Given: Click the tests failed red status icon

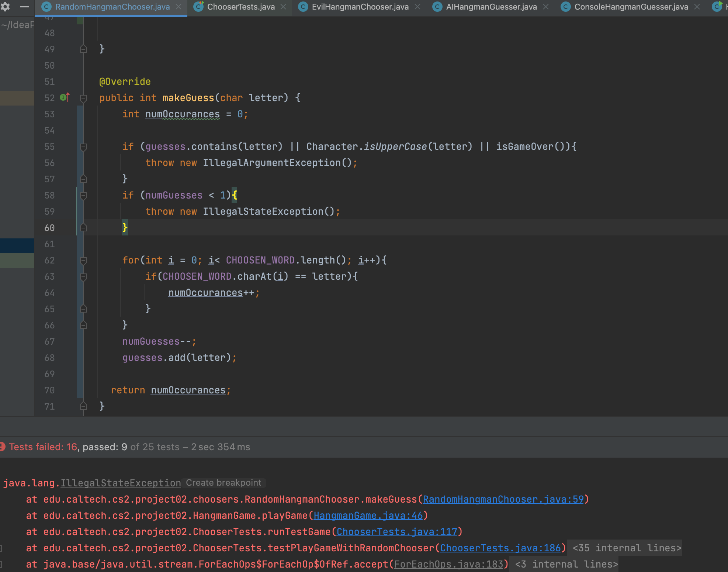Looking at the screenshot, I should (2, 447).
